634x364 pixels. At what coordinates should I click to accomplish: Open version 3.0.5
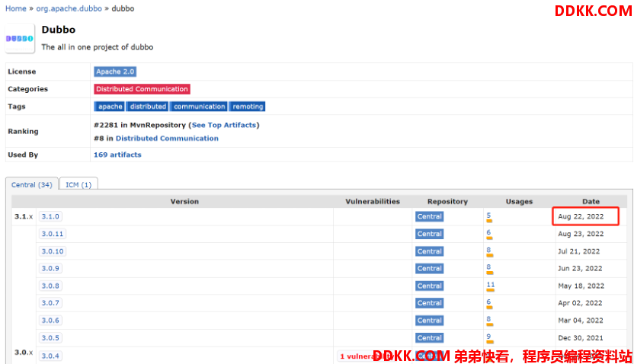point(50,338)
